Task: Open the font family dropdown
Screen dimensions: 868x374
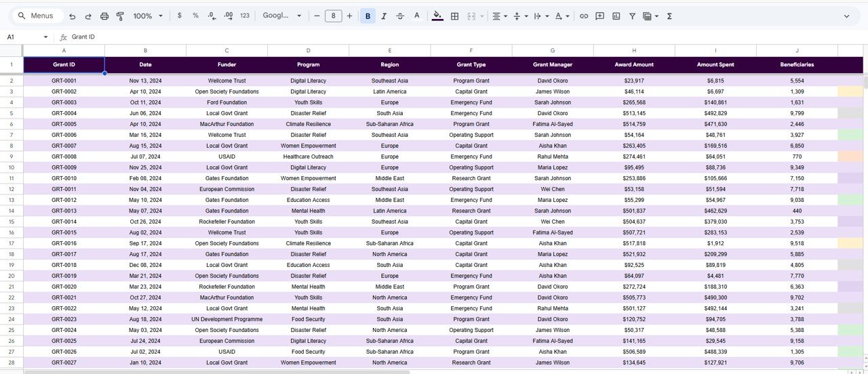Action: pos(281,16)
